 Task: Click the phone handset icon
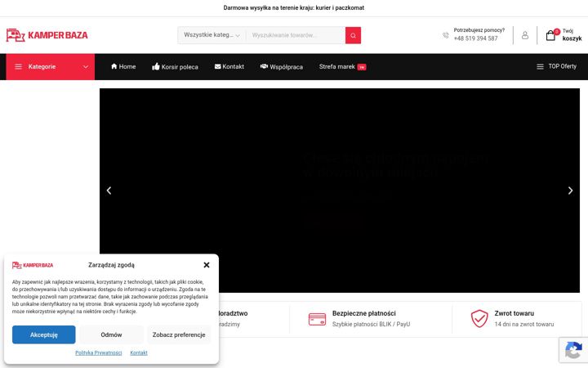coord(446,35)
